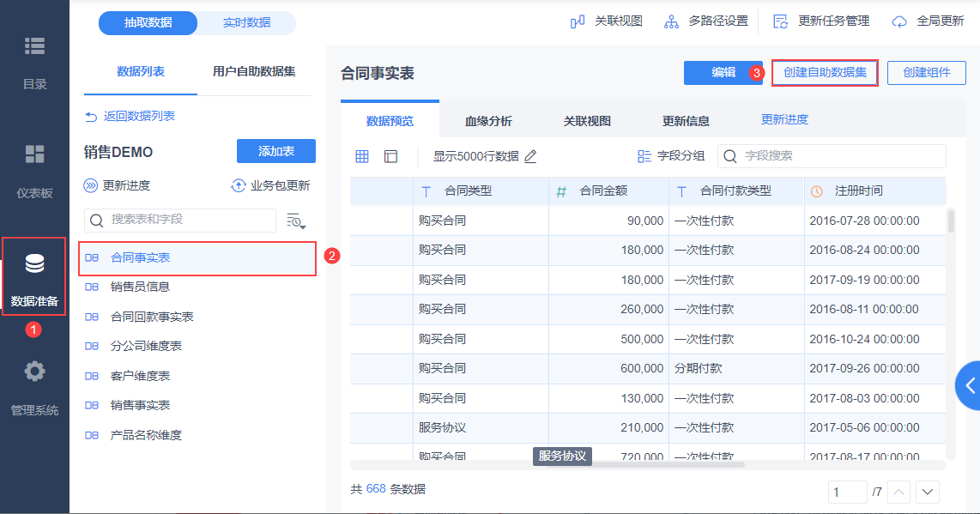Select 合同事实表 in the table list
Image resolution: width=980 pixels, height=514 pixels.
coord(197,258)
